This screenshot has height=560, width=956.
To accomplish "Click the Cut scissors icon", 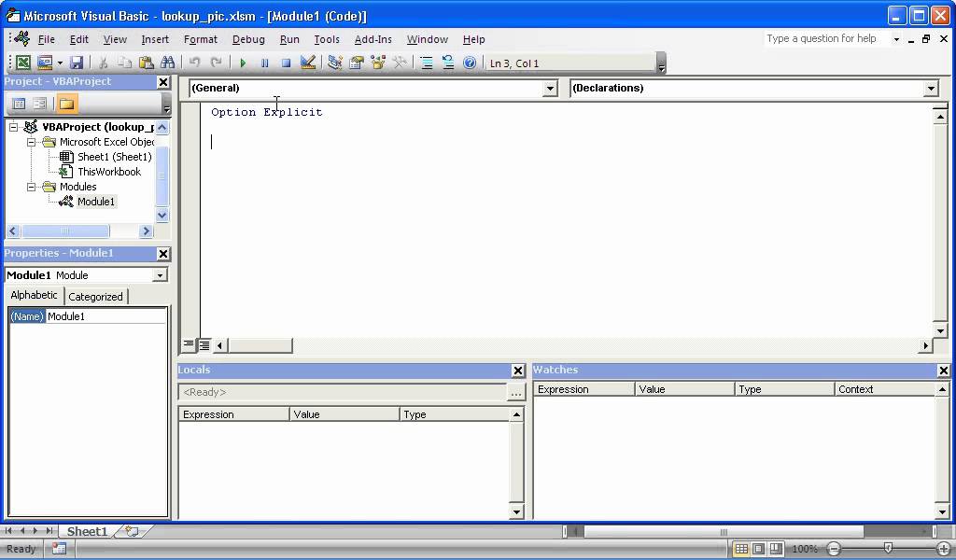I will pyautogui.click(x=103, y=63).
